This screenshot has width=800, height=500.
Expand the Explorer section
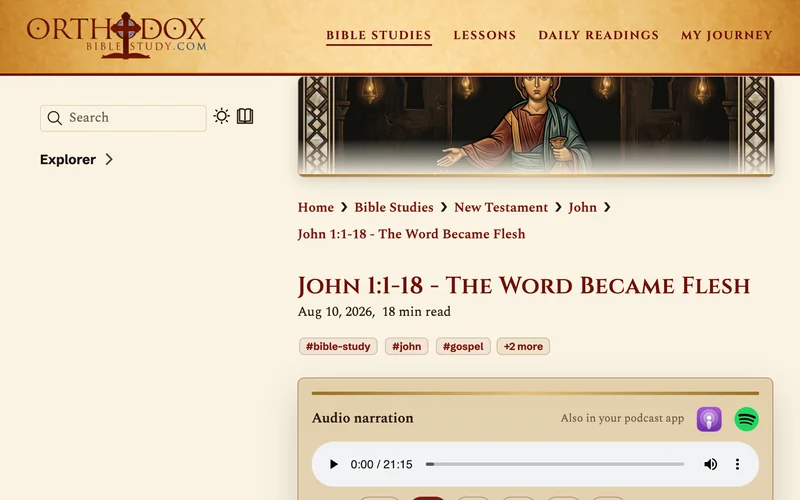pos(77,160)
